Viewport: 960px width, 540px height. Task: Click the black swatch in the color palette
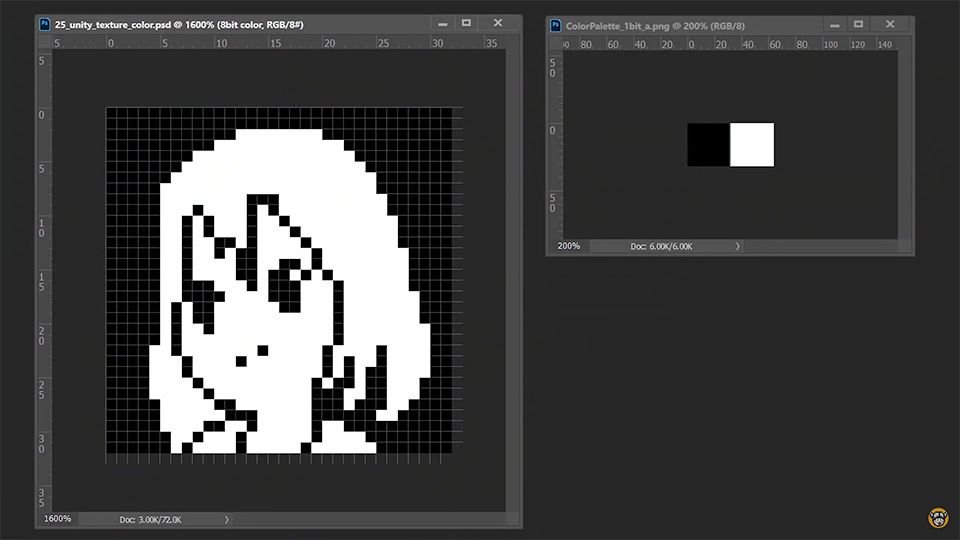[x=708, y=145]
